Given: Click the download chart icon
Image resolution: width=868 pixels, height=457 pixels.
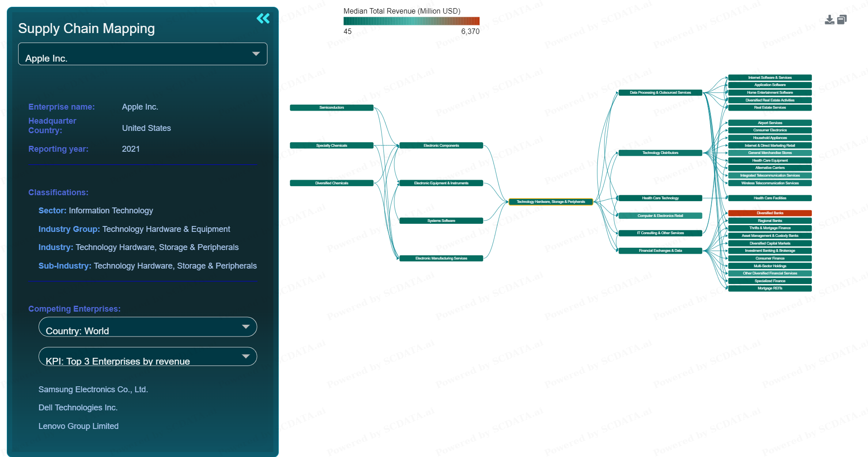Looking at the screenshot, I should (829, 19).
